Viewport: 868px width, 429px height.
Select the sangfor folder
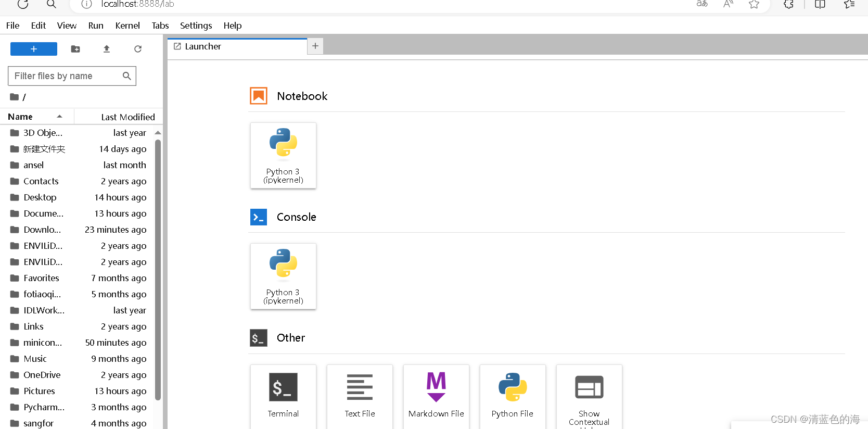point(78,423)
